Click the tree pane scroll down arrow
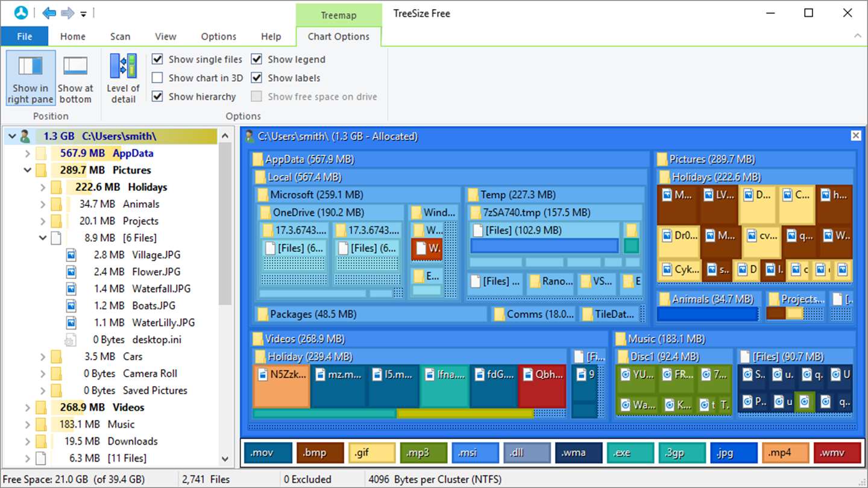 (225, 459)
